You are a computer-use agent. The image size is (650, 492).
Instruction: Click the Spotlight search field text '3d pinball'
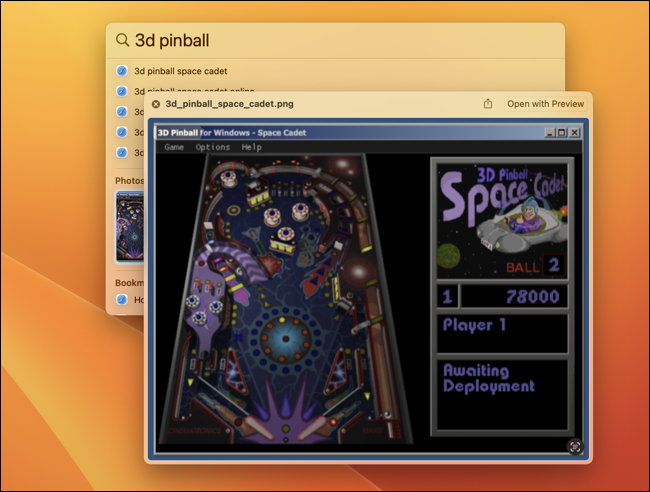(172, 40)
